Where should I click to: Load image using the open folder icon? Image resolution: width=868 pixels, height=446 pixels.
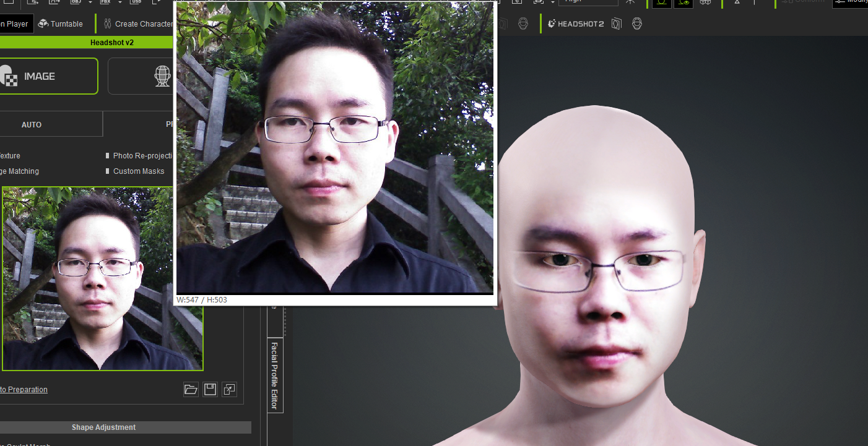191,389
